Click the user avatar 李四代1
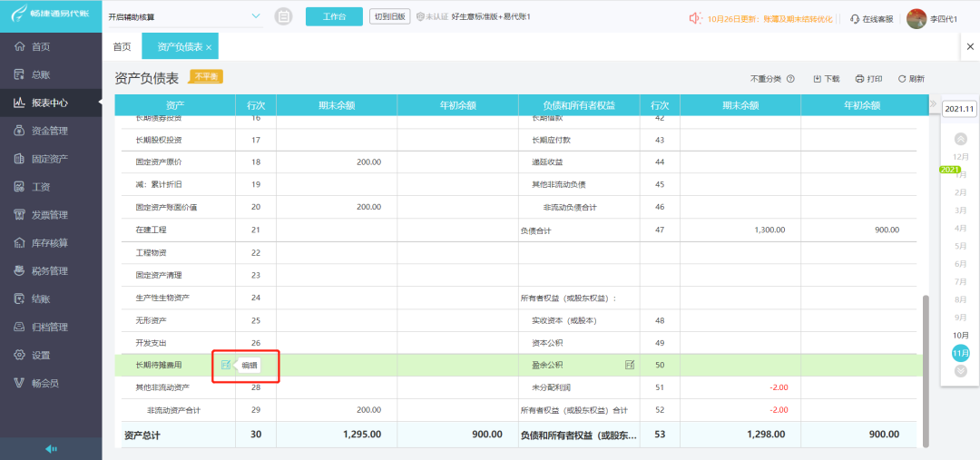 click(x=916, y=19)
